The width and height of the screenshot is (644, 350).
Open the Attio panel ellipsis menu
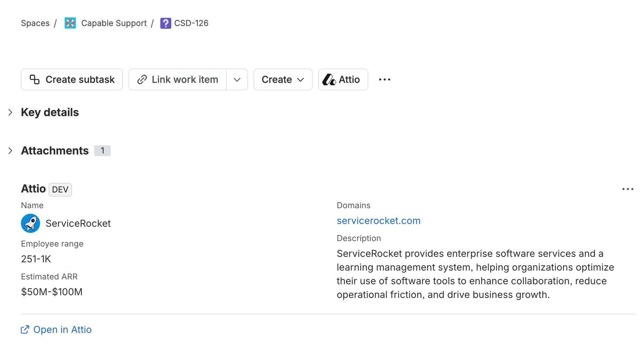coord(628,189)
